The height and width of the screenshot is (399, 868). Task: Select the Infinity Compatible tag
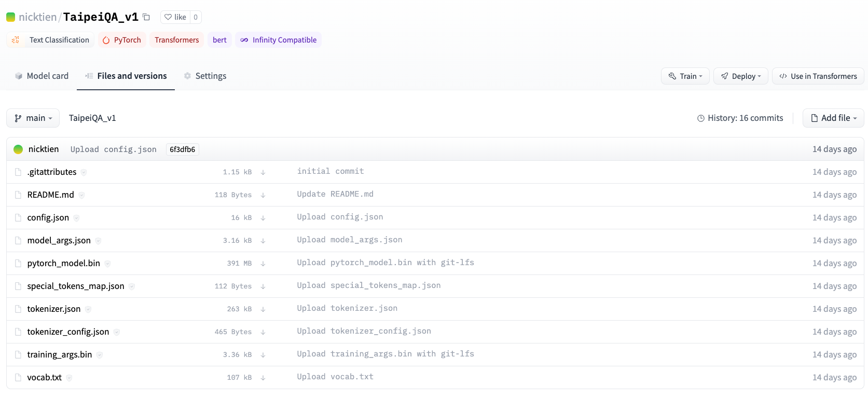(x=278, y=40)
